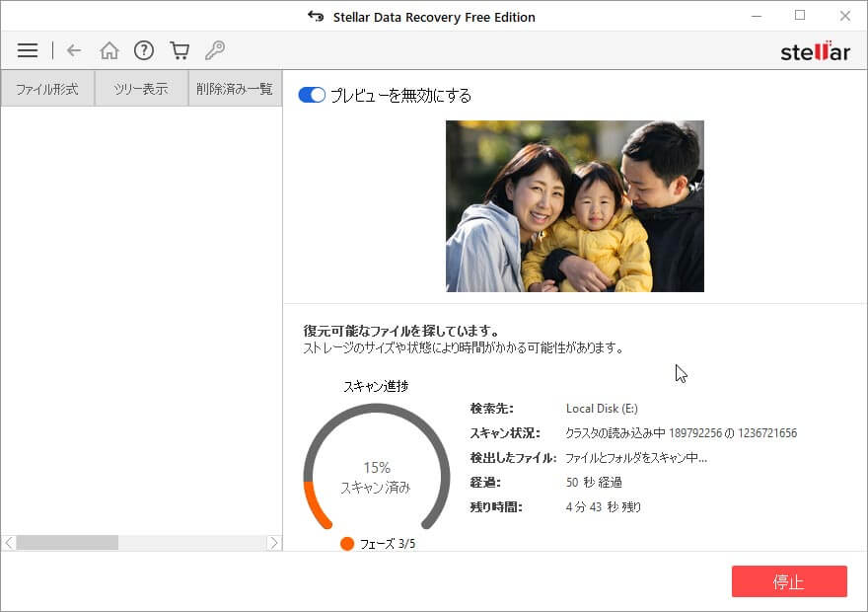Click the horizontal scrollbar thumb
Viewport: 868px width, 612px height.
pyautogui.click(x=67, y=543)
